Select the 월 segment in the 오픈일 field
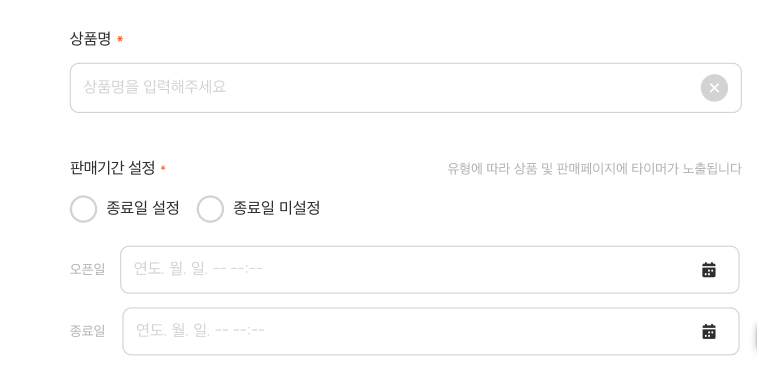The width and height of the screenshot is (757, 380). click(x=177, y=268)
